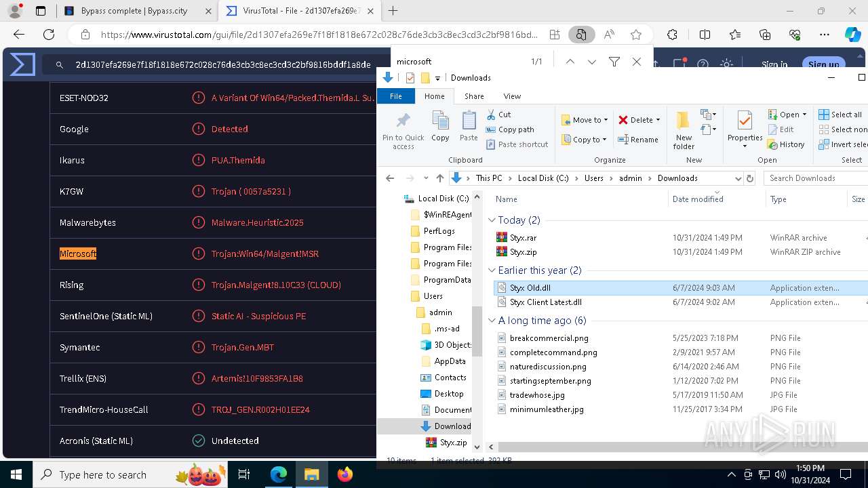Select breakcommercial.png file
868x488 pixels.
[549, 338]
